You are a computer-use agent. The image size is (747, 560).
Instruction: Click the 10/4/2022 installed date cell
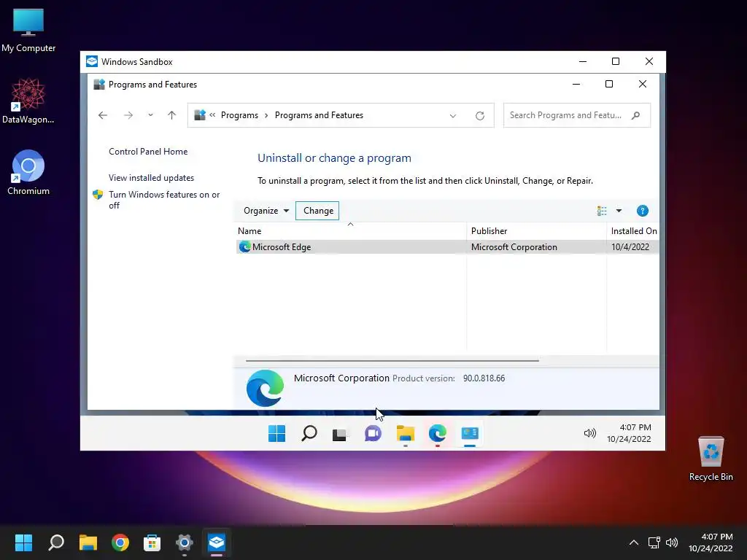(630, 247)
